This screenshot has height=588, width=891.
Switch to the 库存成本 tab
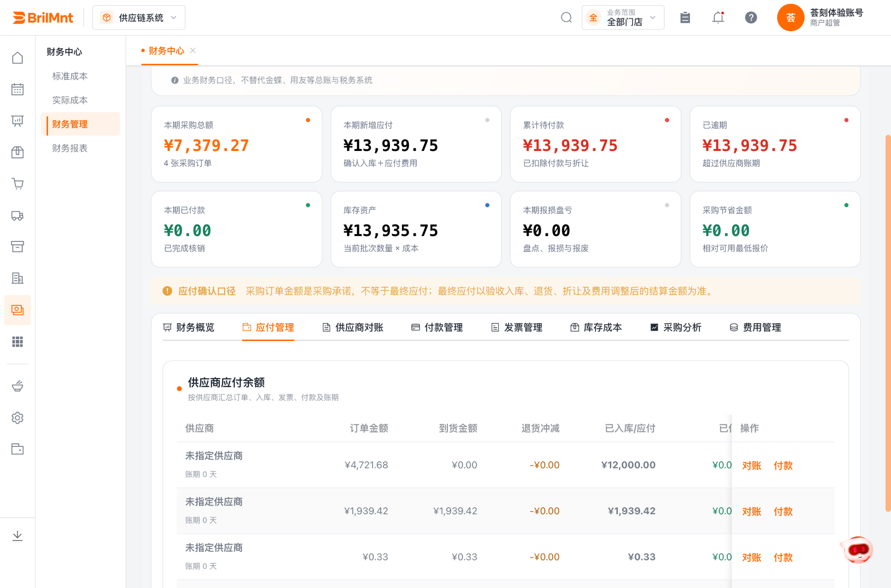[x=596, y=327]
